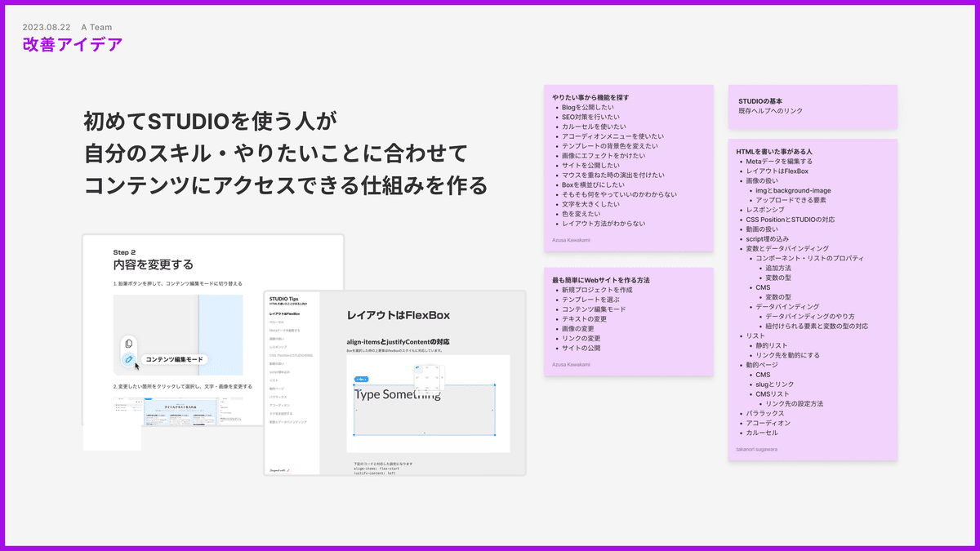Click the copy pages icon above the pencil
980x551 pixels.
(x=129, y=343)
